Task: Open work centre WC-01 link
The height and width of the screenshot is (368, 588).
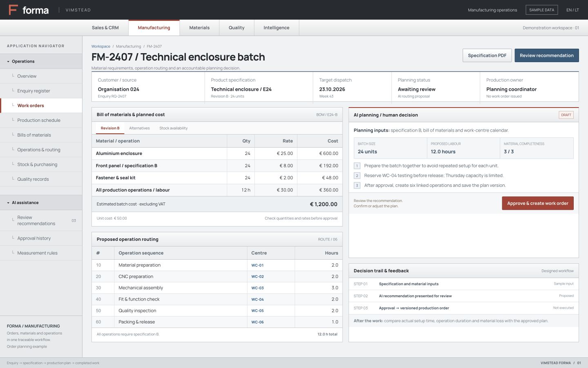Action: click(x=258, y=265)
